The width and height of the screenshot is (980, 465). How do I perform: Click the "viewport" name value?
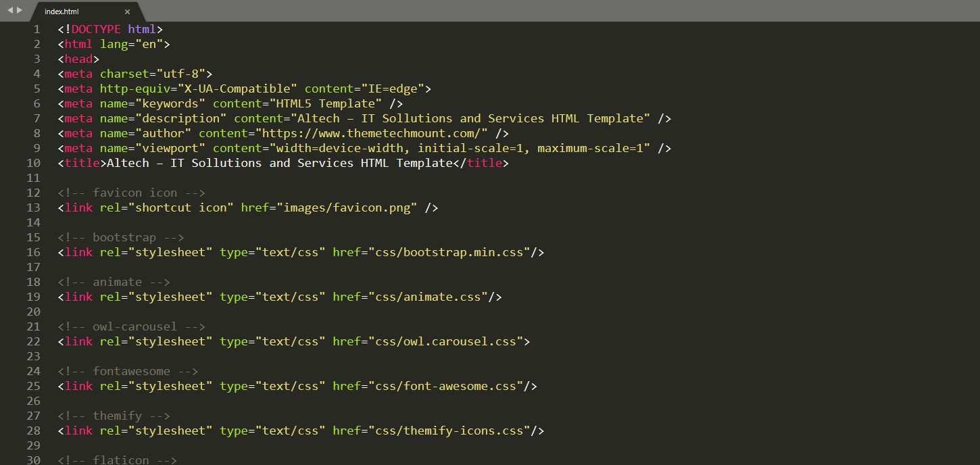tap(170, 148)
